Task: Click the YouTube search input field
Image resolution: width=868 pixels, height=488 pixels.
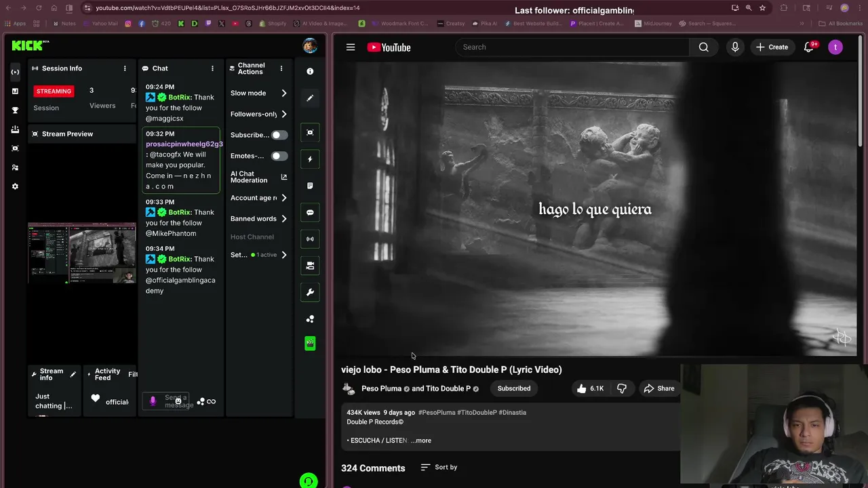Action: [572, 47]
